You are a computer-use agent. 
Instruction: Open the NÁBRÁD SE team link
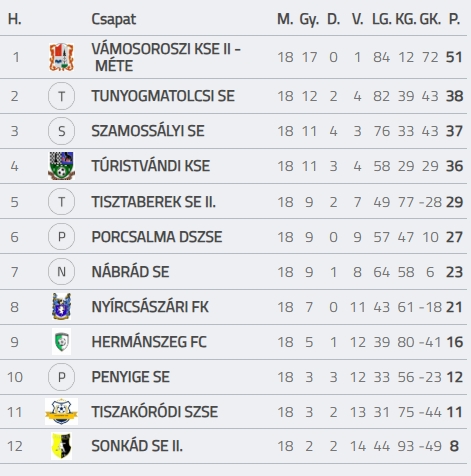click(130, 272)
